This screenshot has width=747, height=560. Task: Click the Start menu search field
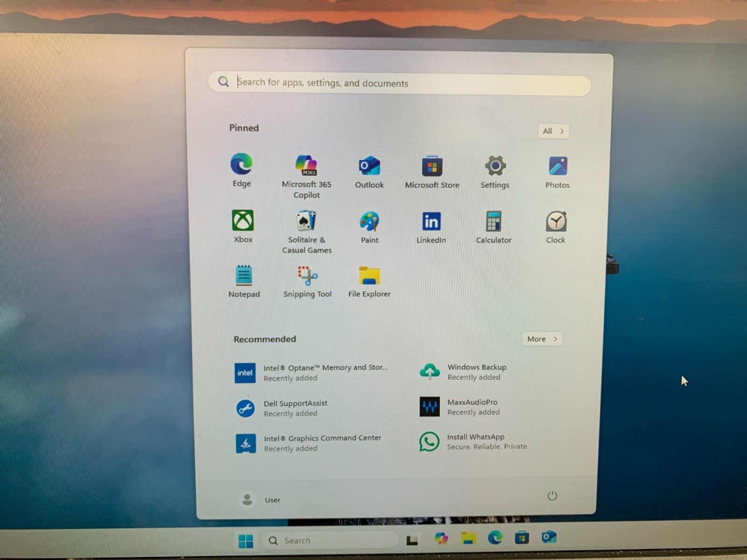click(x=400, y=84)
